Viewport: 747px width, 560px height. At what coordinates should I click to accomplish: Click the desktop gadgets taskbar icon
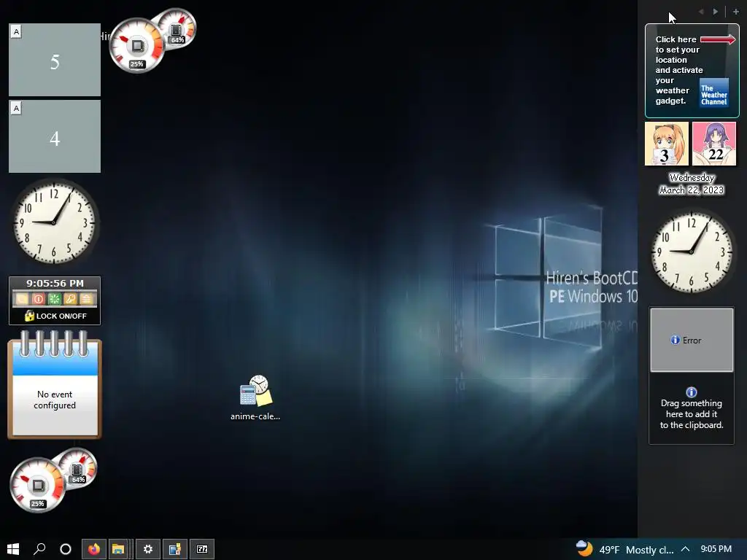pyautogui.click(x=175, y=549)
